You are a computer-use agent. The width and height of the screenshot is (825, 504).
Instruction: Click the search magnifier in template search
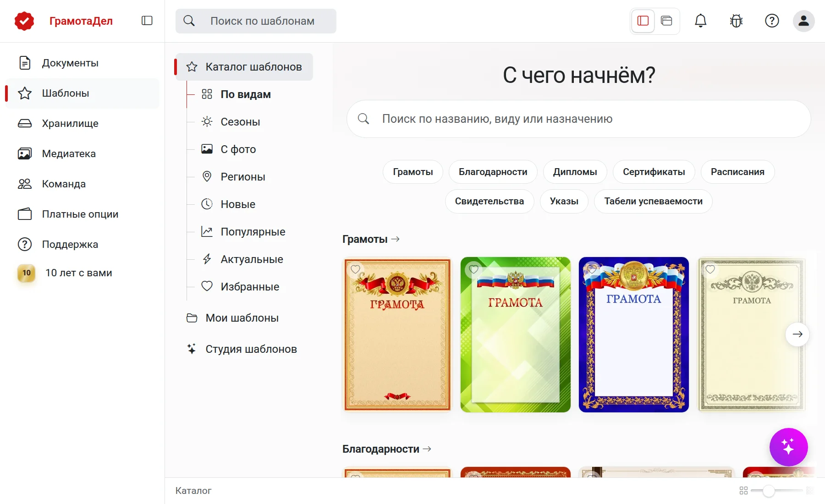[x=189, y=21]
